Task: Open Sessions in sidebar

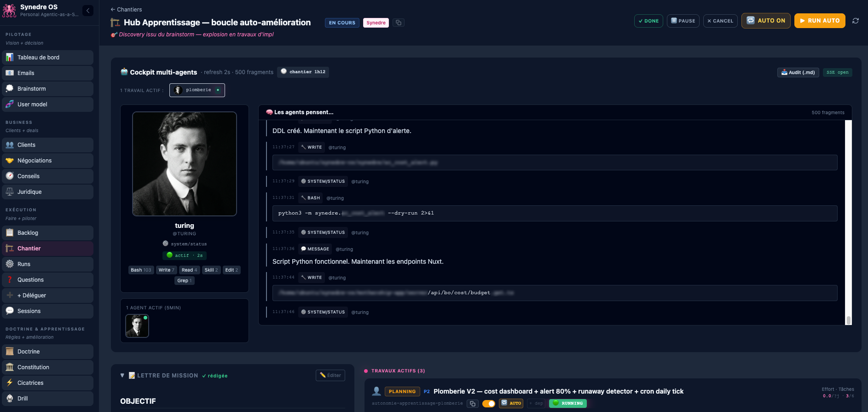Action: (48, 311)
